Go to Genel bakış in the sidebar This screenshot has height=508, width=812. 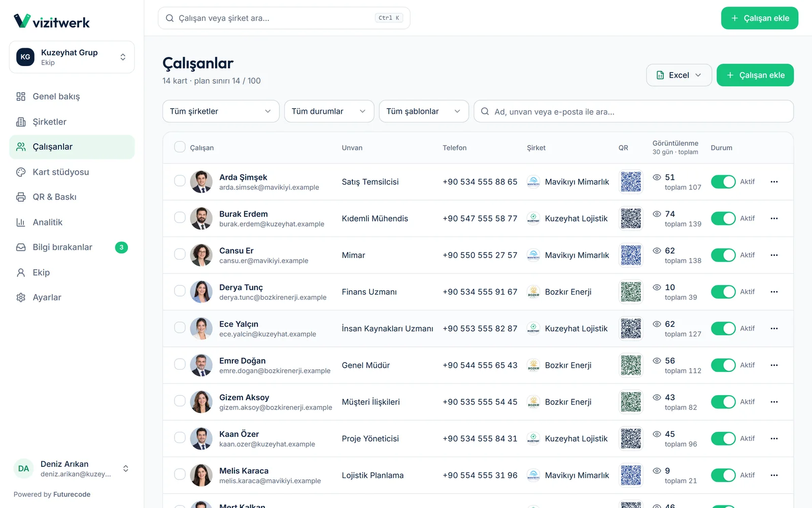click(x=72, y=97)
